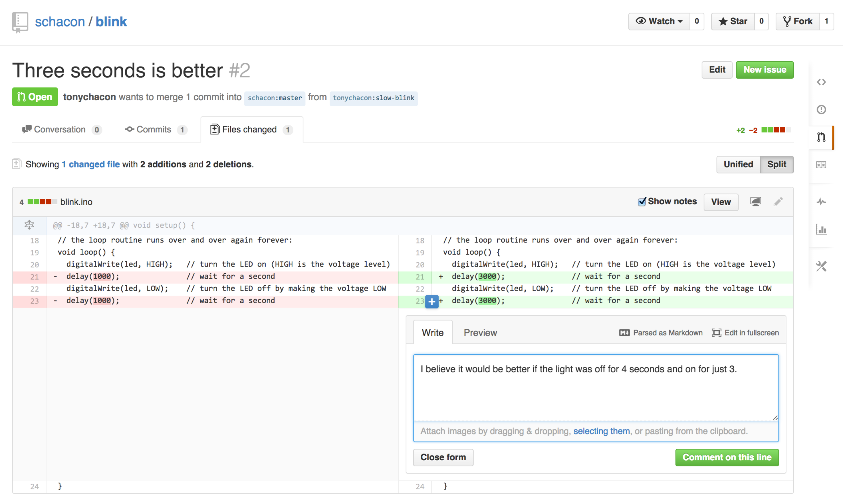Open the Pulse activity sidebar icon
The width and height of the screenshot is (843, 504).
click(x=821, y=202)
